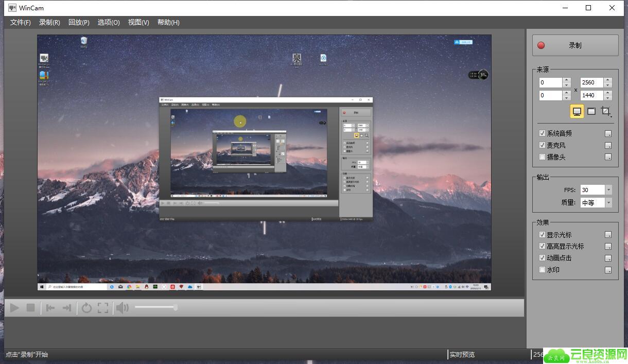Open settings button beside 摄像头

(608, 157)
